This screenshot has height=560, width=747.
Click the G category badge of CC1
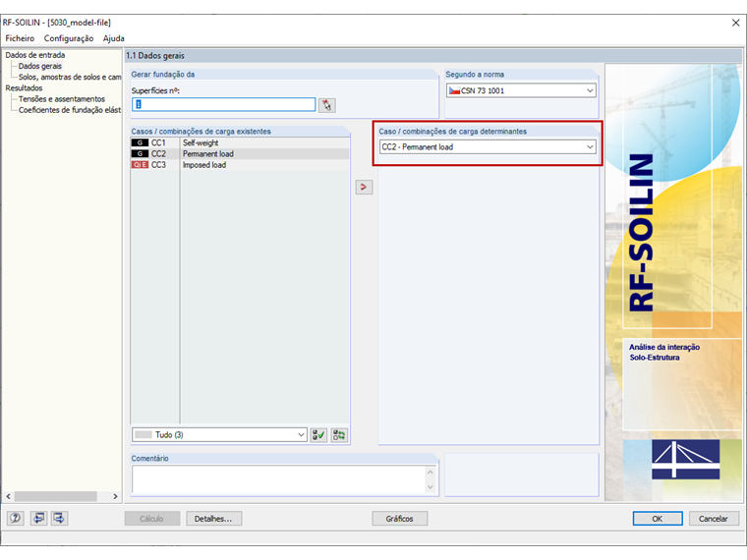pos(140,142)
